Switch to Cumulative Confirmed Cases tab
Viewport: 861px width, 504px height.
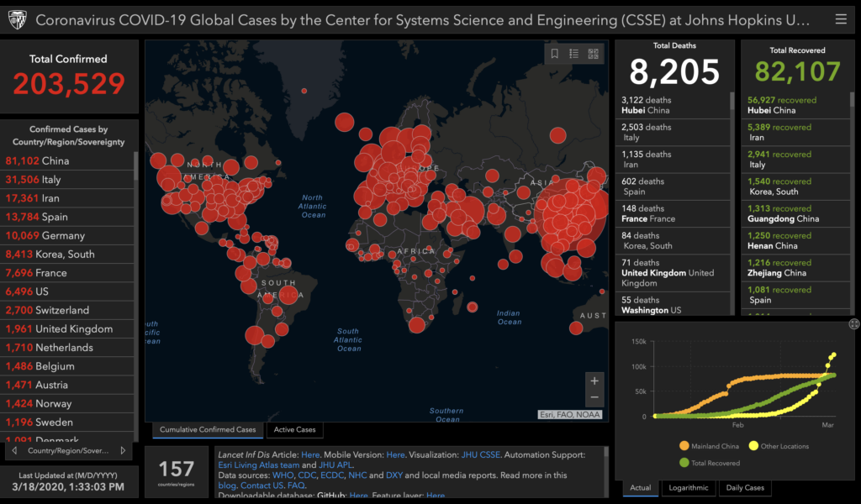(x=208, y=430)
